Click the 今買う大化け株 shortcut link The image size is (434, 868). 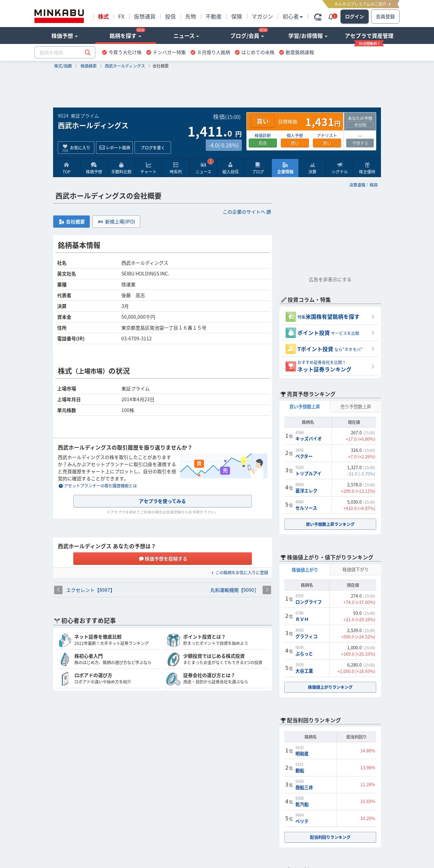122,52
